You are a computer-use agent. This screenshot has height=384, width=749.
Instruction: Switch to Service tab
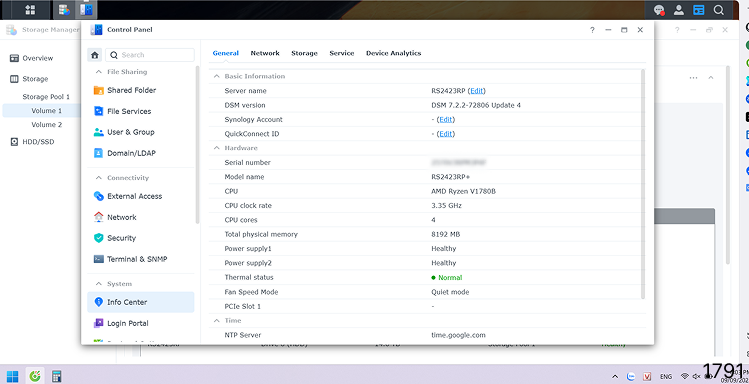[x=342, y=53]
